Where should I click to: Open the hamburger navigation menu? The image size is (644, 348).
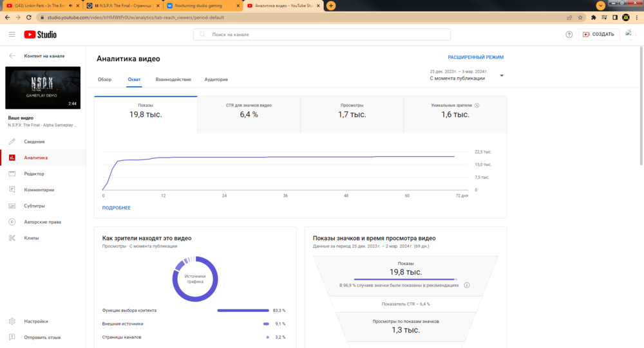12,34
